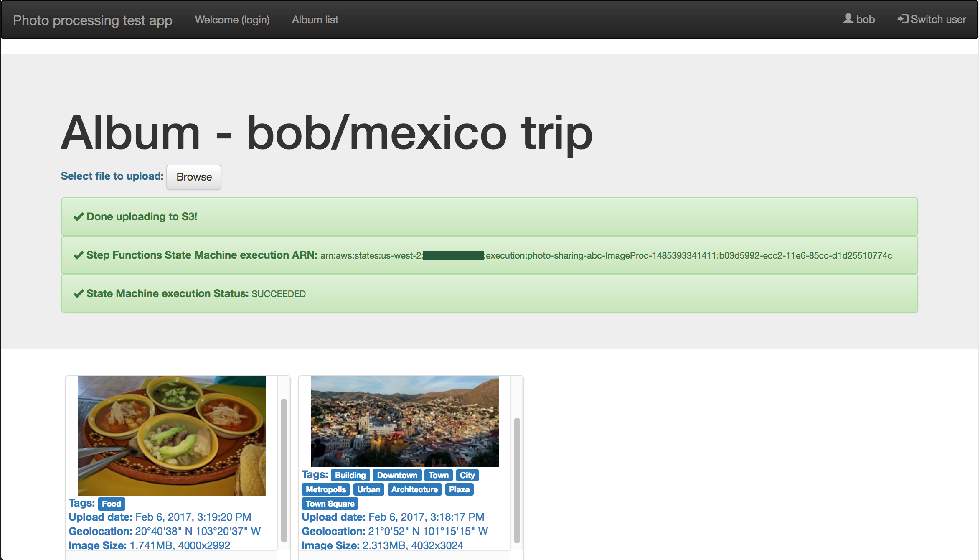
Task: Click scrollbar of the city photo card
Action: point(517,480)
